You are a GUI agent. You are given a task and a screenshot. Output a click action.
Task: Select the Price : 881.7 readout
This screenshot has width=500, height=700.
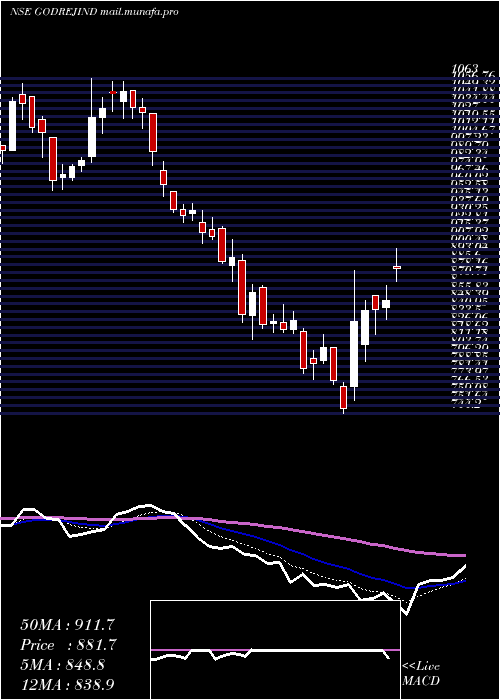coord(68,645)
